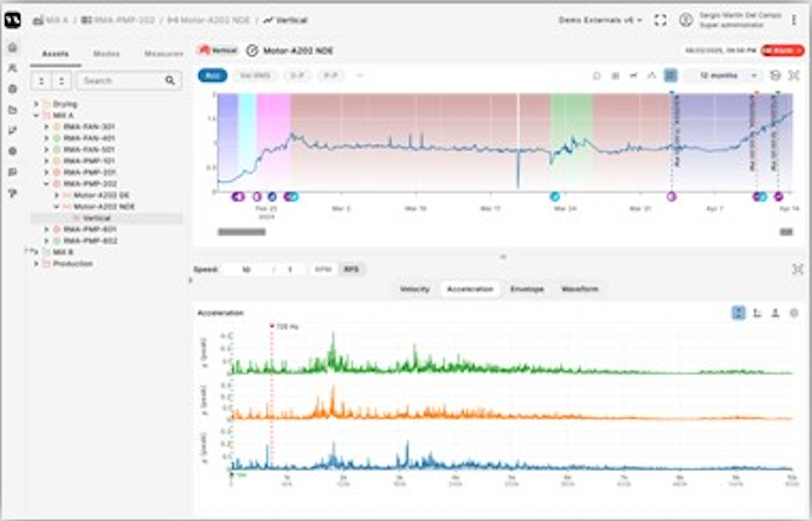812x521 pixels.
Task: Click the search magnifier icon in Assets panel
Action: coord(170,81)
